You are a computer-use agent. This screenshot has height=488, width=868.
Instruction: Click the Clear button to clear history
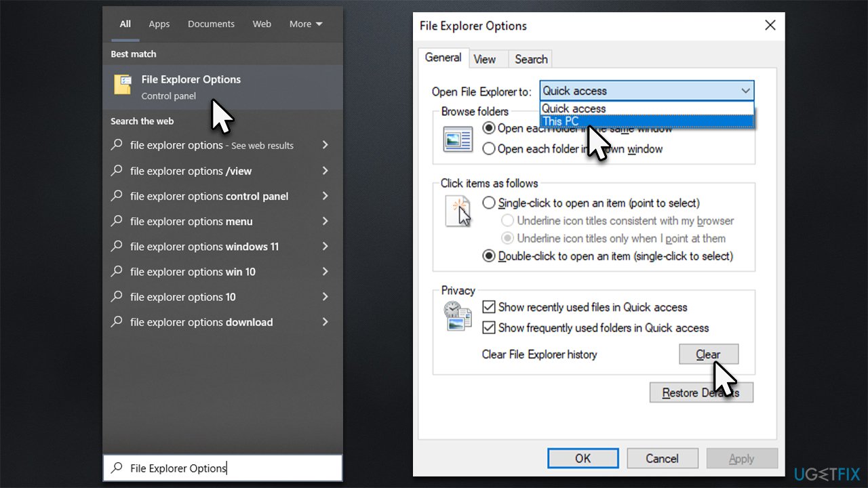[709, 354]
